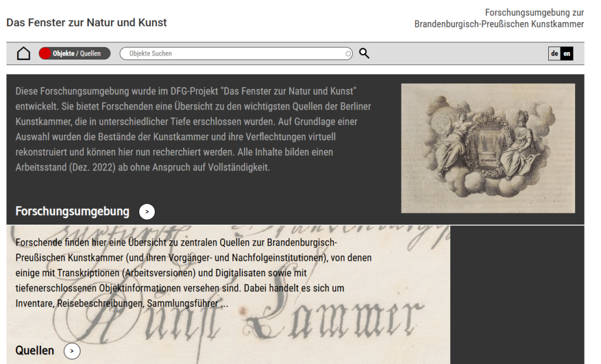The width and height of the screenshot is (601, 364).
Task: Click the 'Brandenburgisch-Preußischen Kunstkammer' header subtitle
Action: [x=499, y=24]
